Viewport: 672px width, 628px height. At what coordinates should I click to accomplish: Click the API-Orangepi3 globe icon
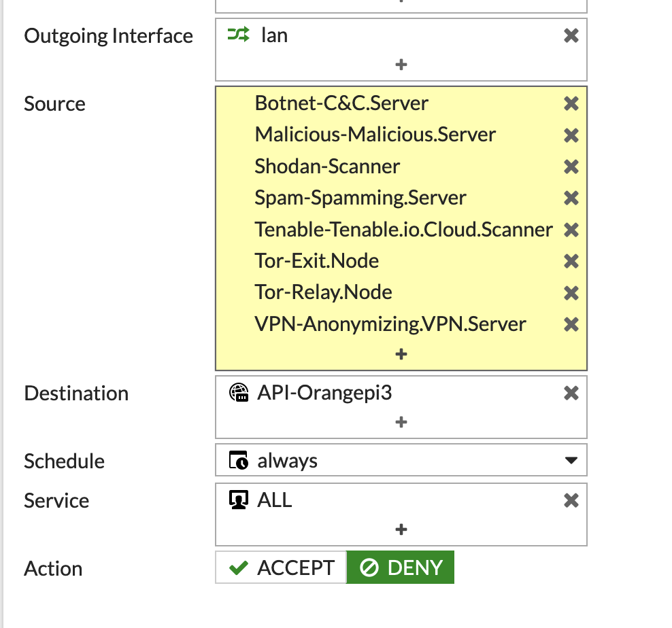[239, 392]
